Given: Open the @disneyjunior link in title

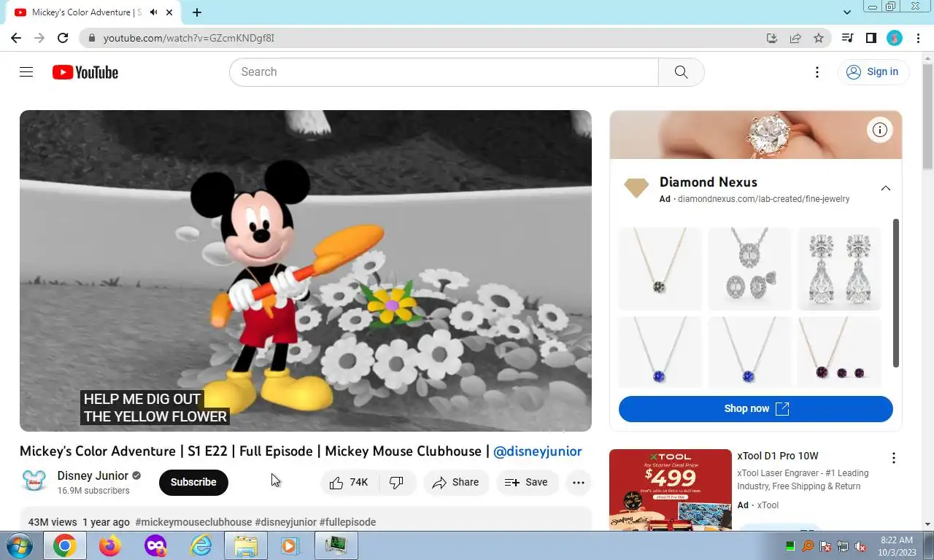Looking at the screenshot, I should point(538,451).
